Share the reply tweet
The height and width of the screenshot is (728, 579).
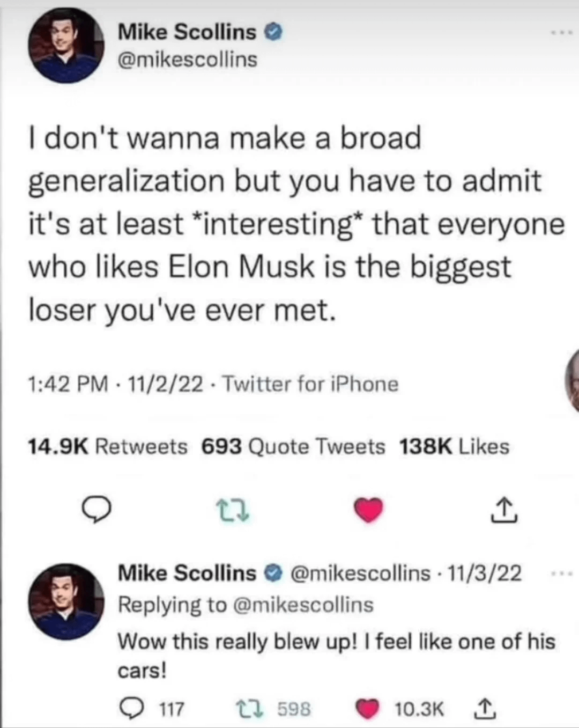click(484, 709)
